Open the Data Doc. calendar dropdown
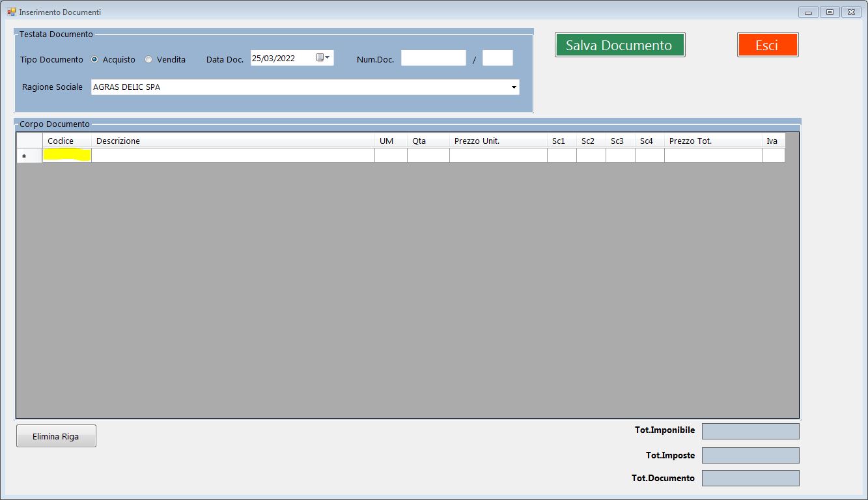 (x=324, y=58)
